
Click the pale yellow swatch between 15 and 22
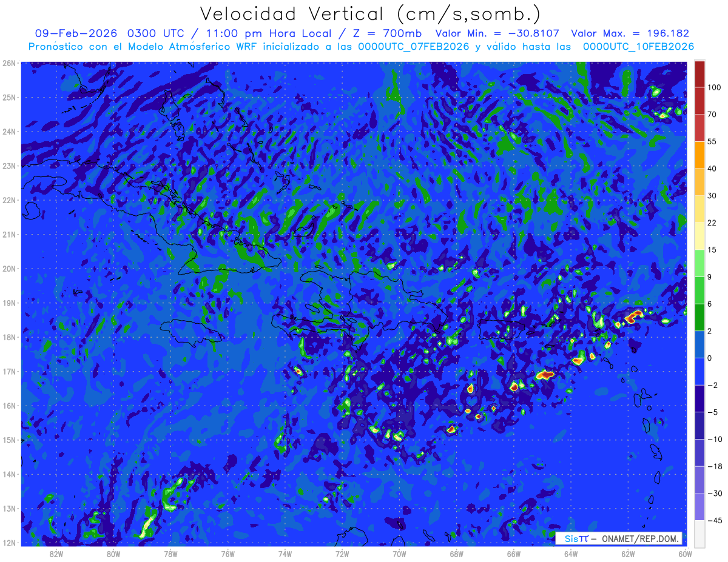(700, 236)
